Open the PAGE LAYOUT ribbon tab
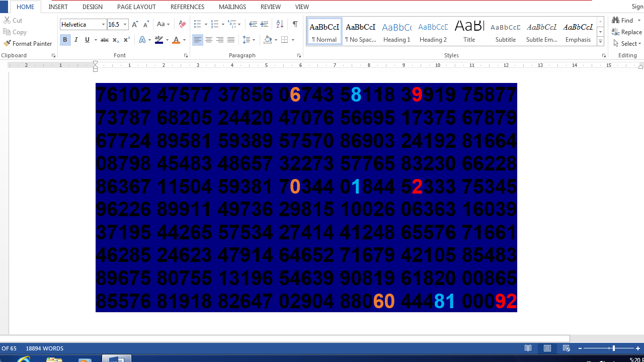Screen dimensions: 644x362 (136, 7)
